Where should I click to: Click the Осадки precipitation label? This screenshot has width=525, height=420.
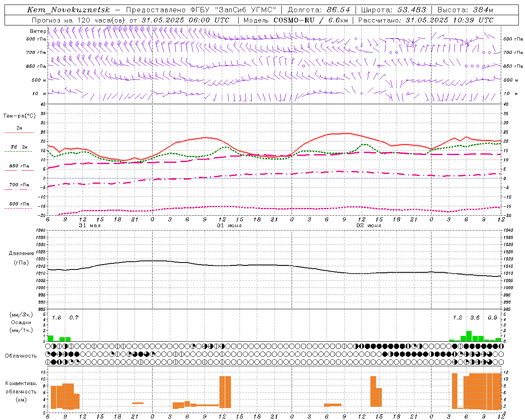pyautogui.click(x=21, y=322)
